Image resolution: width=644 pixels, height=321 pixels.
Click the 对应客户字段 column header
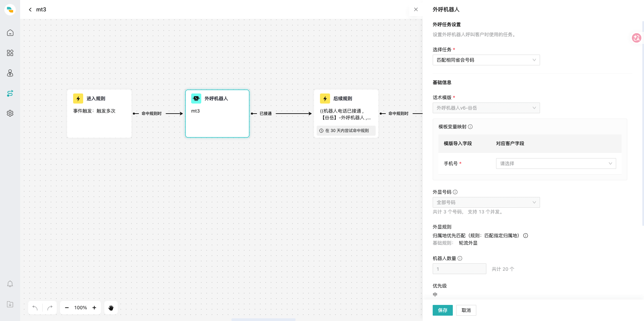(510, 143)
